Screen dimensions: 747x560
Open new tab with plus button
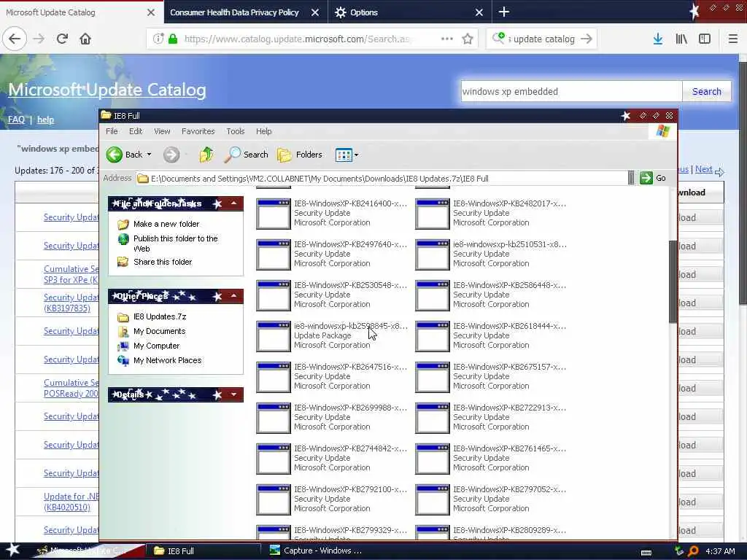(503, 12)
